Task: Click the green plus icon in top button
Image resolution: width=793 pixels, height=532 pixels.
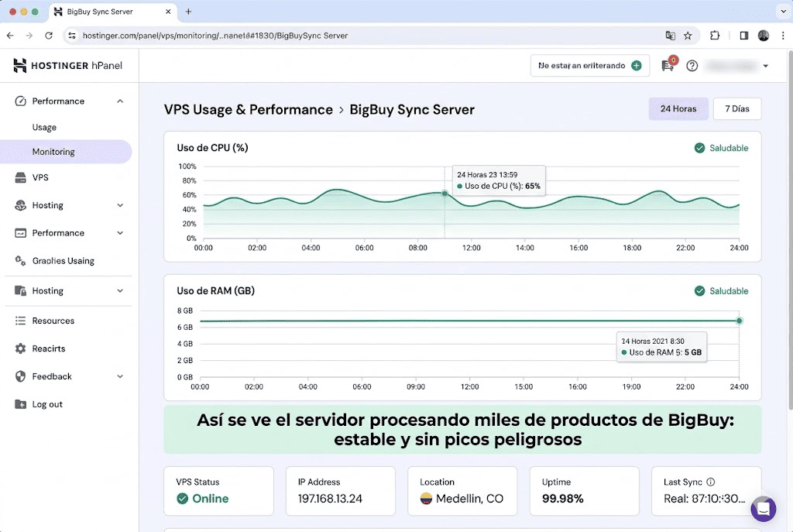Action: pyautogui.click(x=637, y=66)
